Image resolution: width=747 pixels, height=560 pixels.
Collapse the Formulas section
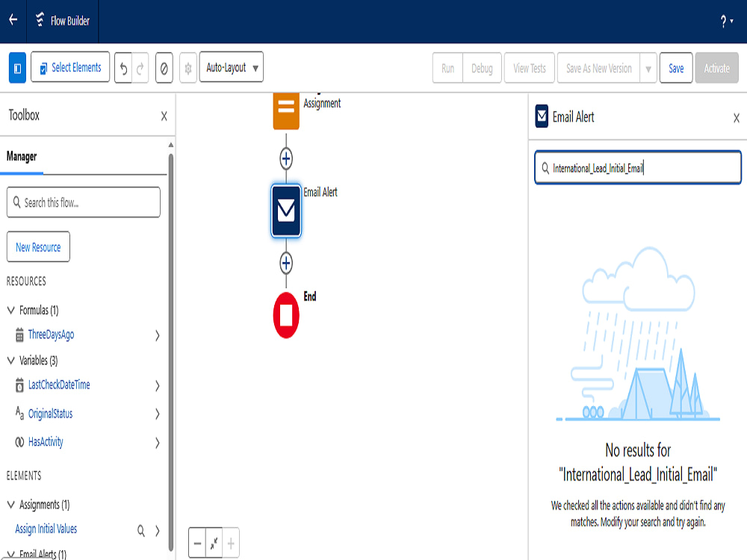pyautogui.click(x=11, y=310)
